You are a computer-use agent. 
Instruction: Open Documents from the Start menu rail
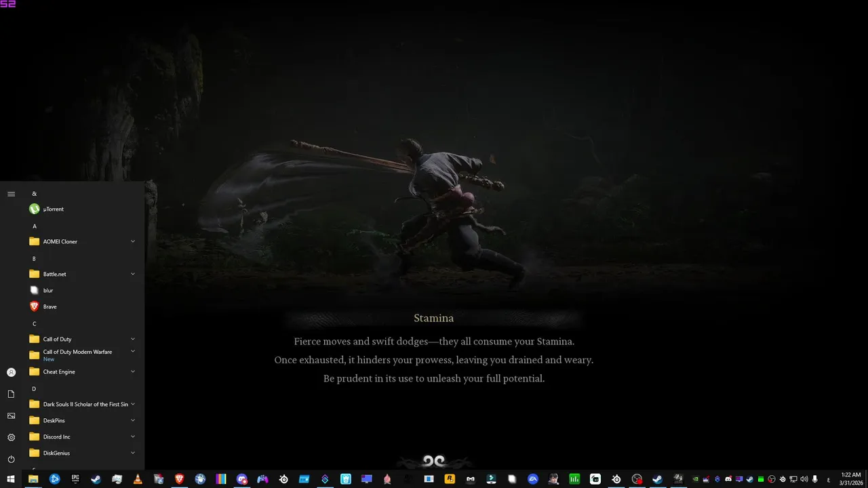pos(11,394)
